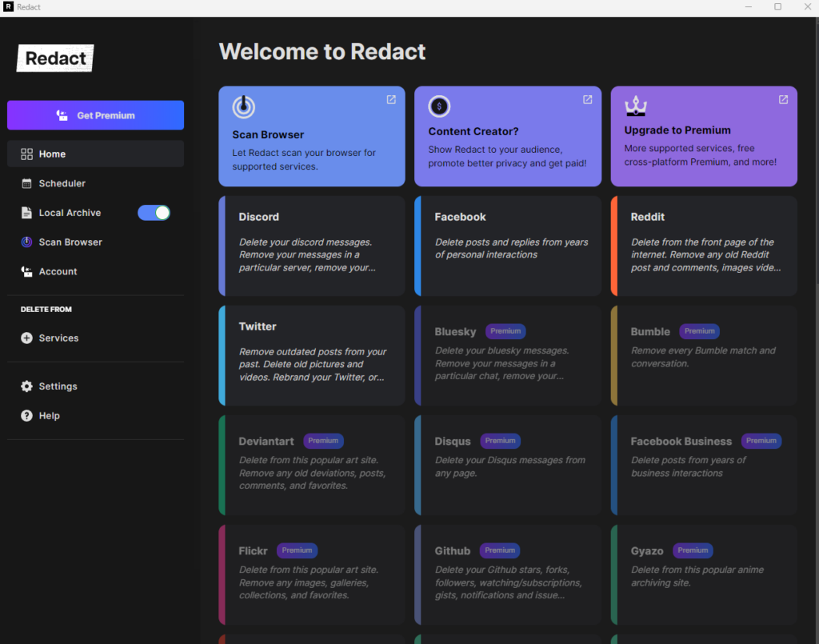Open external link on Upgrade to Premium card

click(784, 100)
